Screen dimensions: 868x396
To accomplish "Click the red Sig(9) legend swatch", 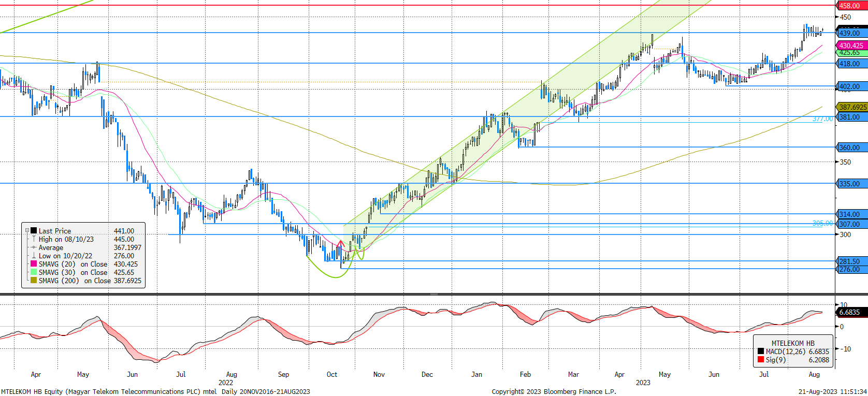I will pyautogui.click(x=760, y=359).
